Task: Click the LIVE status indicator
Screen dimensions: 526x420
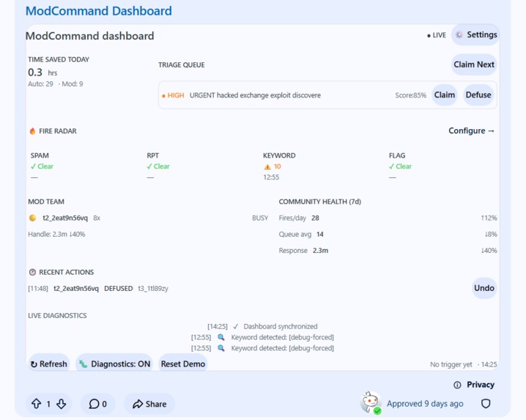Action: pos(437,35)
